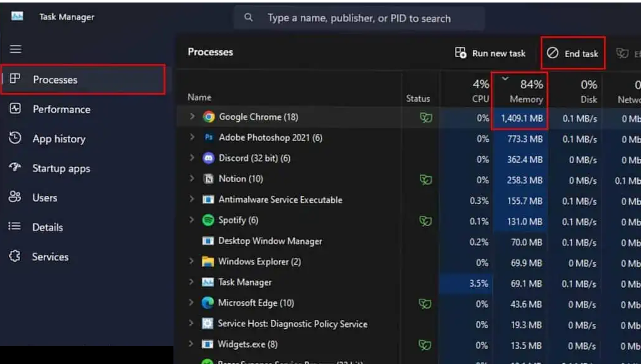Click efficiency mode leaf for Notion
The image size is (641, 364).
tap(425, 179)
